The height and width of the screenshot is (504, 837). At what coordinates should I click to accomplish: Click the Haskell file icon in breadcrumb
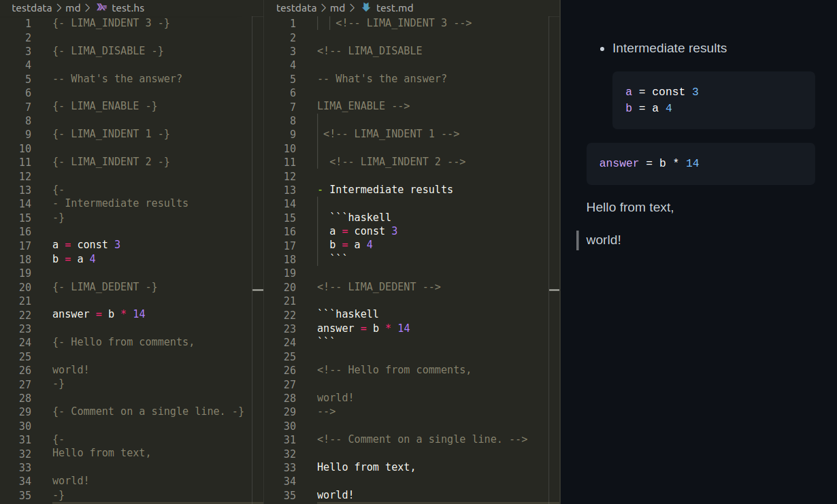point(102,7)
